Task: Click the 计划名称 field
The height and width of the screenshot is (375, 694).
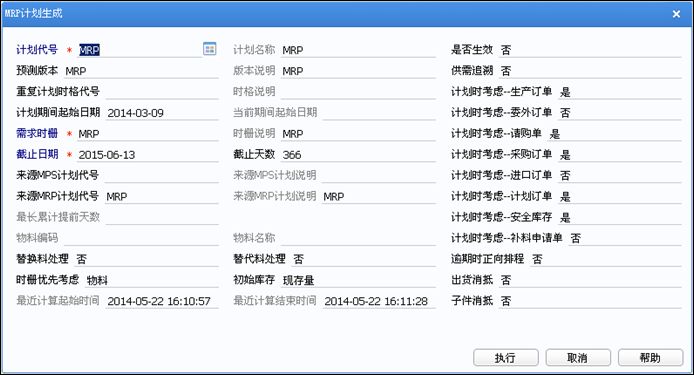Action: [x=359, y=50]
